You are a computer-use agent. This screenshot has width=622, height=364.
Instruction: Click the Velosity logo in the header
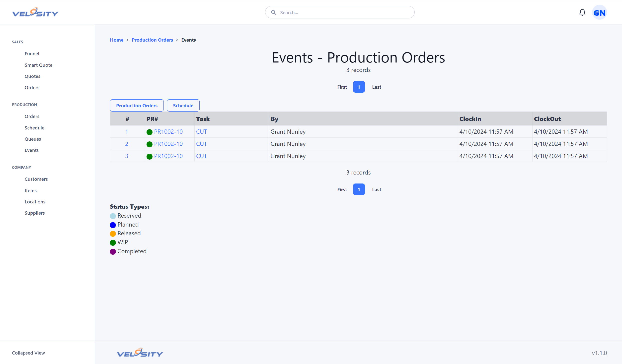[x=35, y=12]
